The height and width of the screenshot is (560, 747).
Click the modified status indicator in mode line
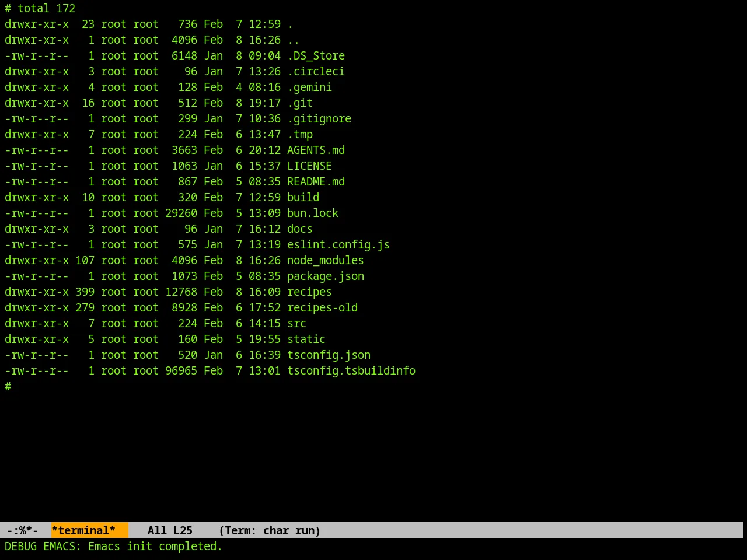22,530
